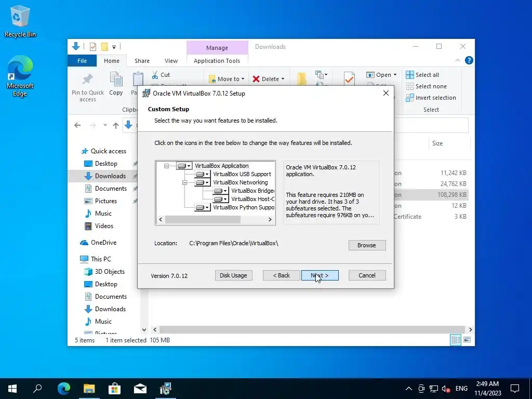Navigate back in File Explorer
The height and width of the screenshot is (399, 532).
tap(77, 126)
